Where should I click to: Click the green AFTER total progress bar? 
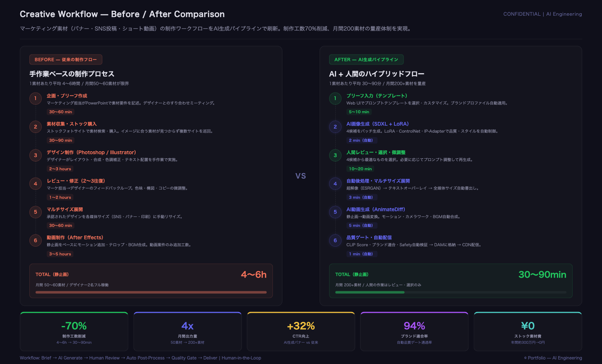[x=370, y=292]
